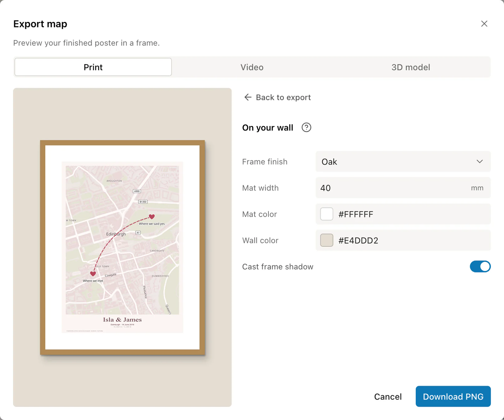Close the Export map dialog
Viewport: 504px width, 420px height.
click(x=484, y=24)
